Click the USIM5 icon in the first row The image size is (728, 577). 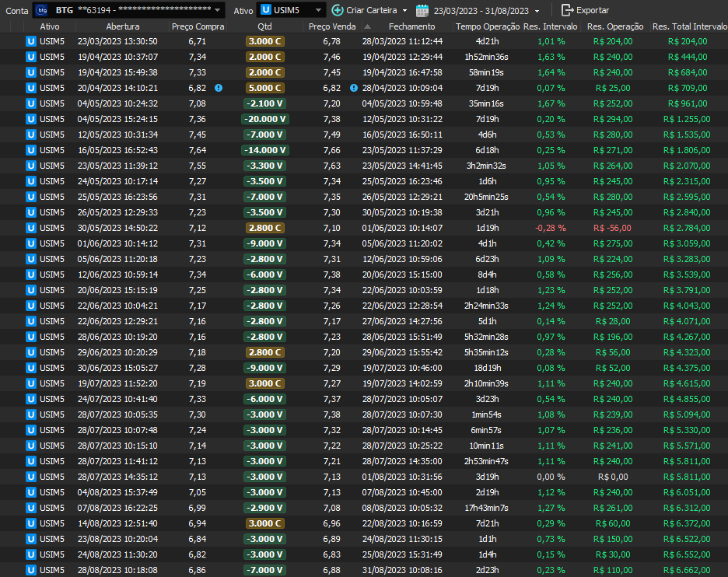point(31,41)
